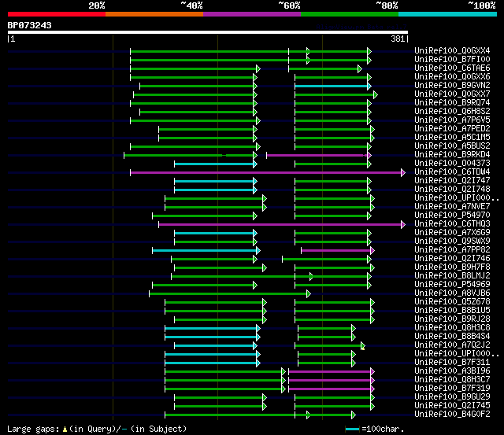The image size is (504, 435).
Task: Select the UniRef100_A7Q2J2 label
Action: [452, 345]
